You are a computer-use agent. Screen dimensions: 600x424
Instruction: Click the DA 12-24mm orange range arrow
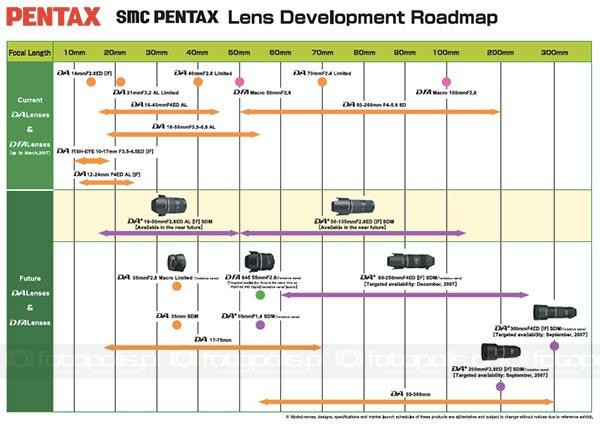pyautogui.click(x=107, y=182)
